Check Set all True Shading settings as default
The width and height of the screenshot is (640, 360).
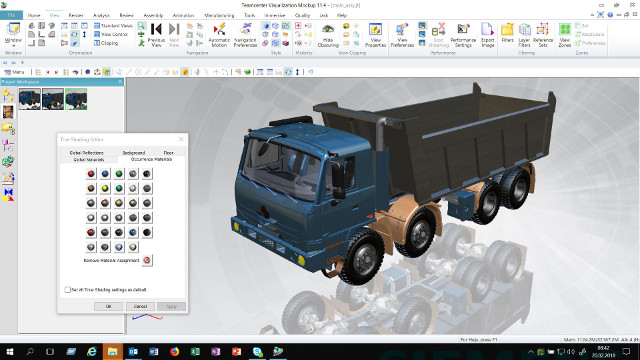coord(67,289)
